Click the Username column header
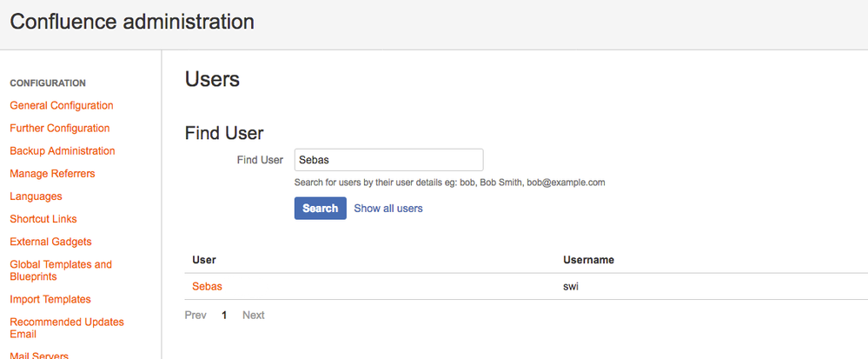Screen dimensions: 868x359 click(x=588, y=260)
